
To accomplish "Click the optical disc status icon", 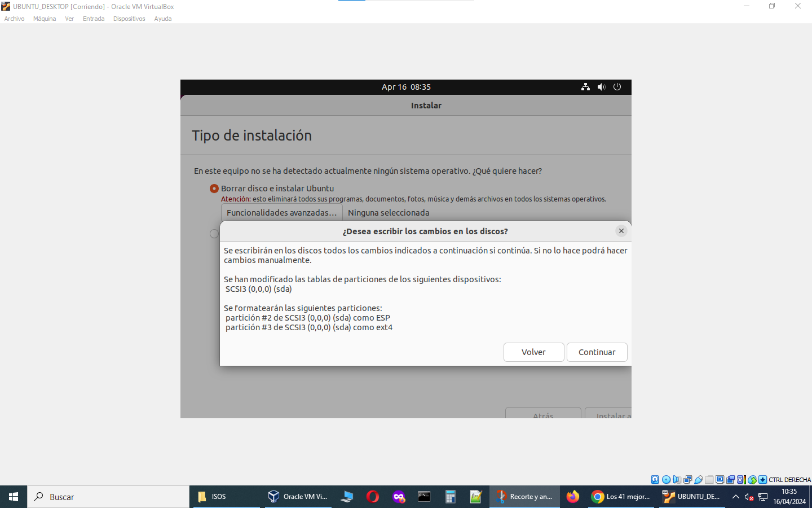I will [x=666, y=480].
